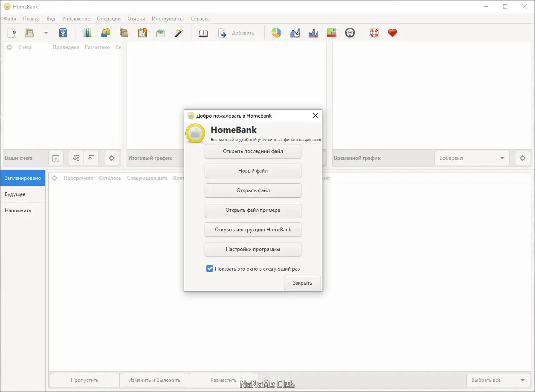Screen dimensions: 535x392
Task: Click the gear icon beside Просрочено column header
Action: point(55,178)
